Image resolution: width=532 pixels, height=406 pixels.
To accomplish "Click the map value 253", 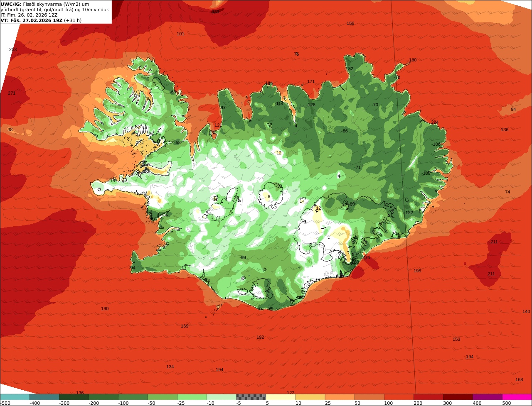I will coord(13,49).
